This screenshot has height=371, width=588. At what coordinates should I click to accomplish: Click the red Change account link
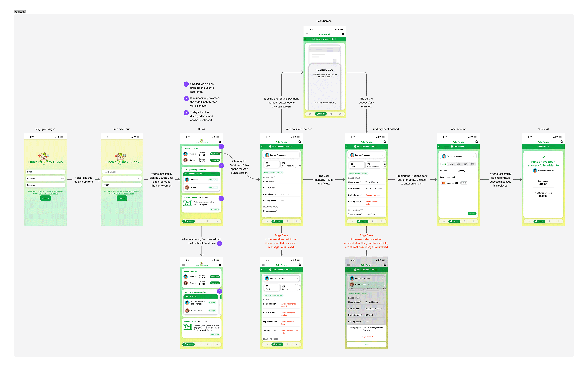click(366, 337)
